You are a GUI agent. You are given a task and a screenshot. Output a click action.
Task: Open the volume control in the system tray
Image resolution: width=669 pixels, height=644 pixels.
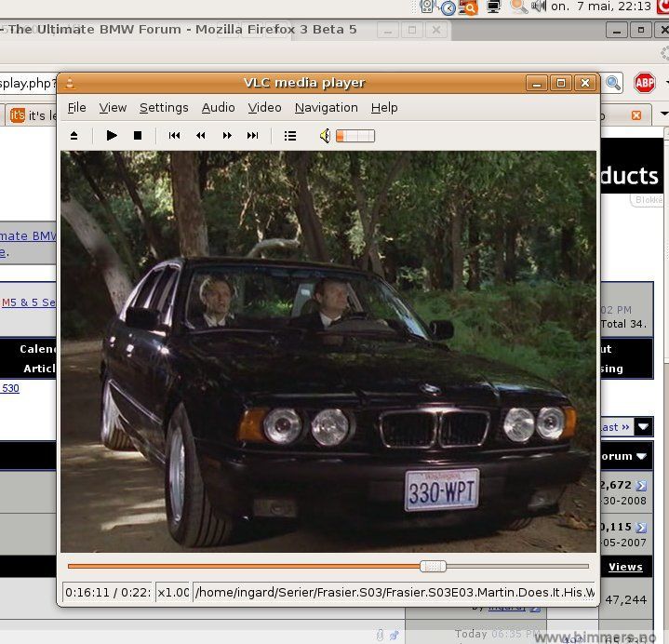pyautogui.click(x=540, y=7)
